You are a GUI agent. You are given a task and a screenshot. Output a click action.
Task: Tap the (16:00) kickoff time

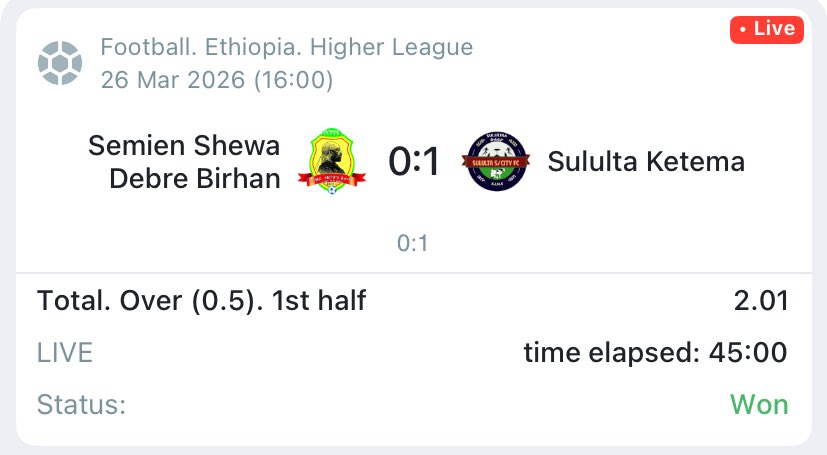point(292,80)
